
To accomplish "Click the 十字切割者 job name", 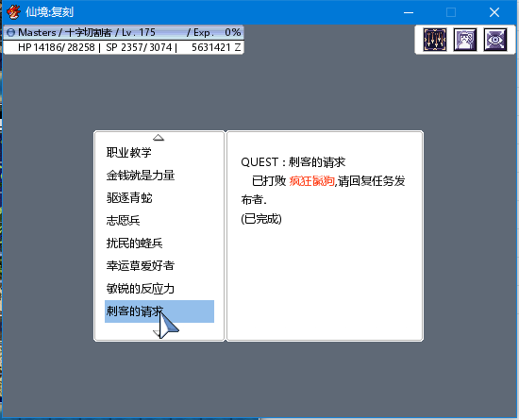I will click(x=89, y=32).
